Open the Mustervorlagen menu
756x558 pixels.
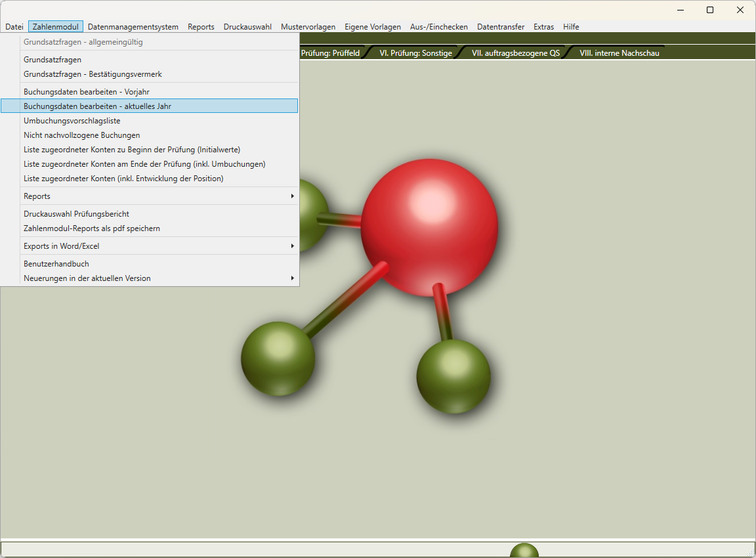point(308,27)
